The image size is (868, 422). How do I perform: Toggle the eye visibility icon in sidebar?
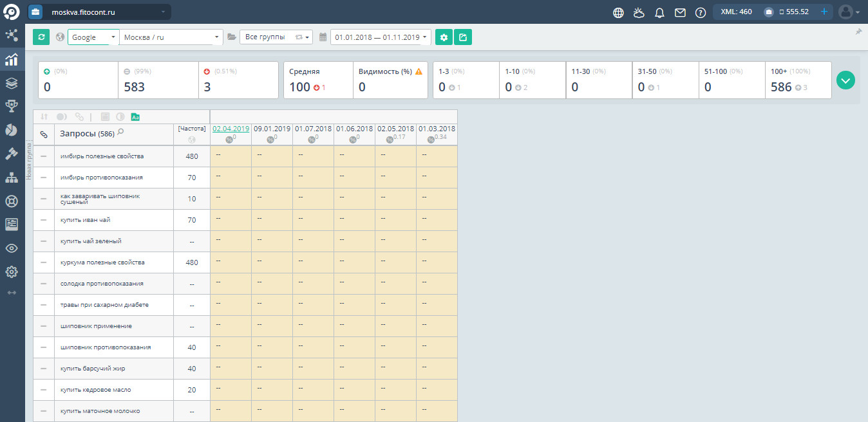tap(12, 248)
